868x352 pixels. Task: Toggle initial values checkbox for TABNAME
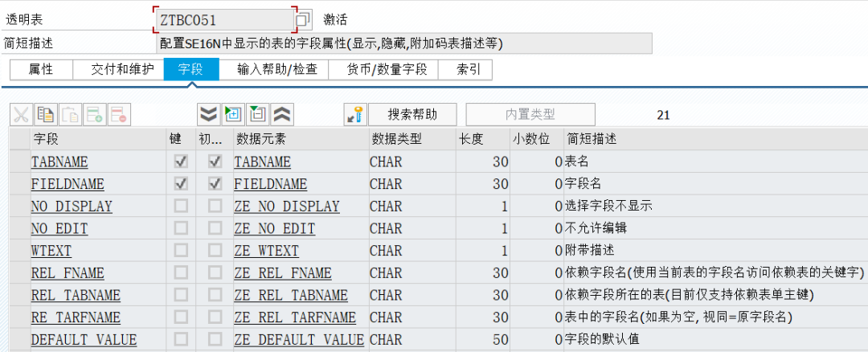215,161
